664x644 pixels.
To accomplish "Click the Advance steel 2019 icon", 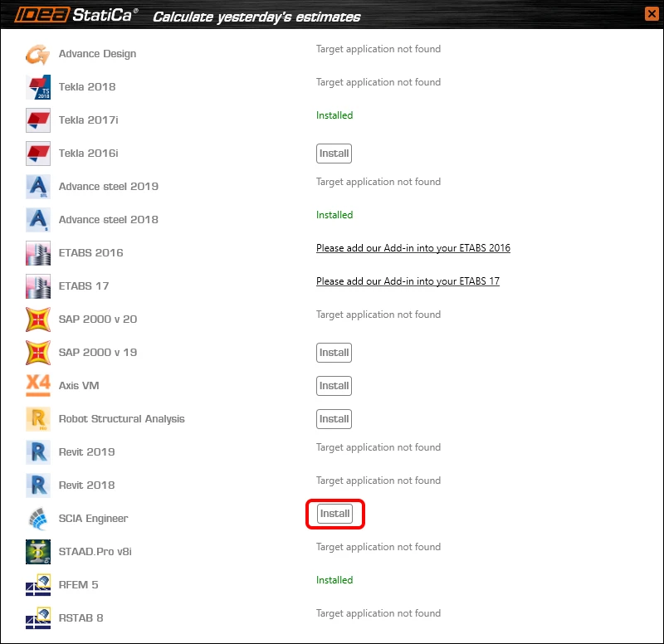I will tap(38, 186).
